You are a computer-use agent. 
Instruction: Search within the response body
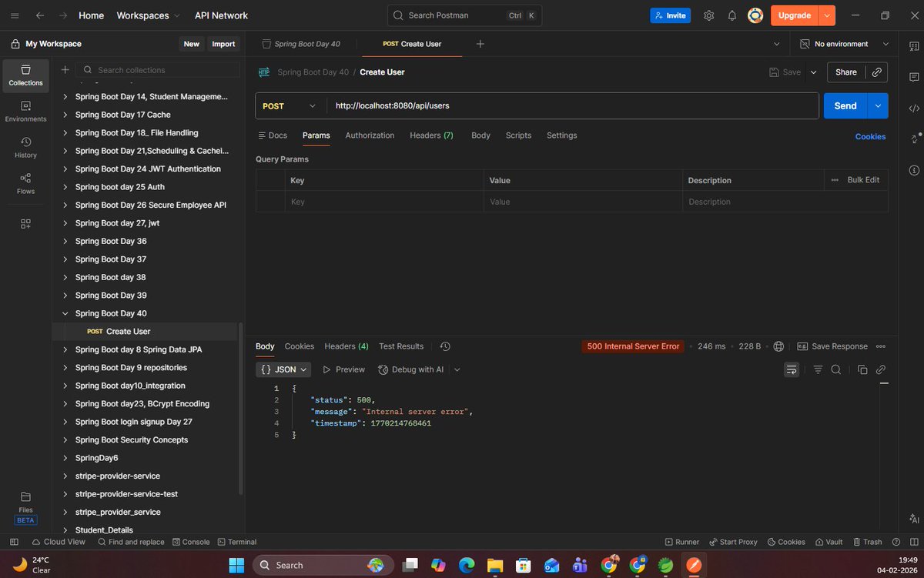coord(836,369)
